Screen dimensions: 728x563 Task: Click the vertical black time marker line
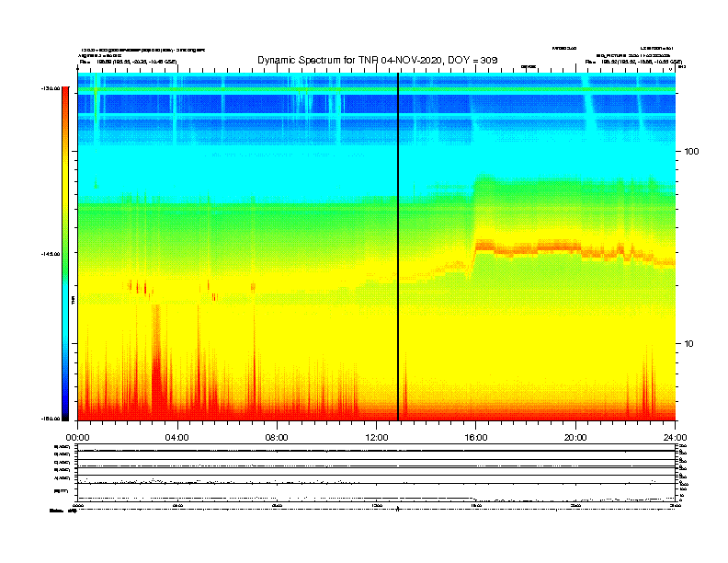click(x=398, y=247)
